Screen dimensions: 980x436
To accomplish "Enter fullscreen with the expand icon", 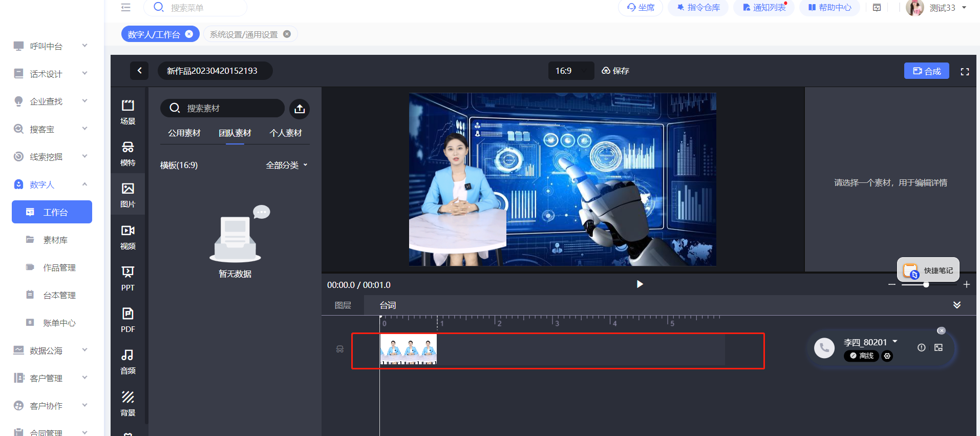I will point(965,72).
